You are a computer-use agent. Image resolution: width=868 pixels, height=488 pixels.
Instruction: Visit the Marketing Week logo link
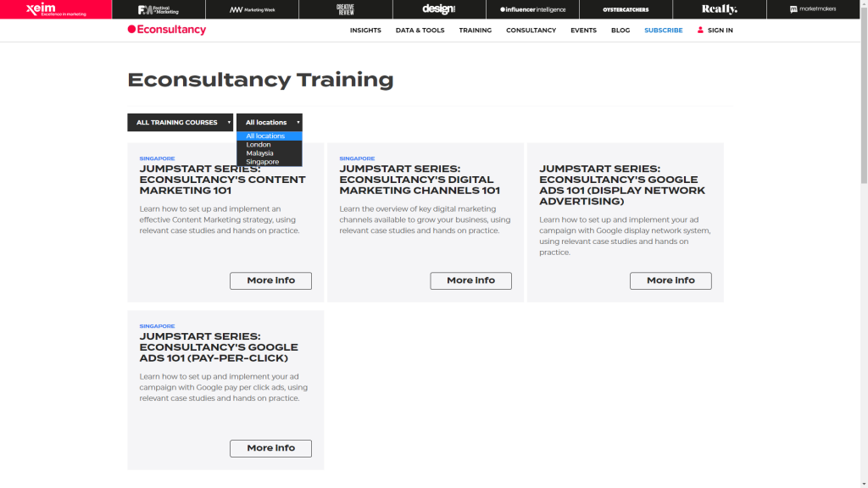tap(252, 9)
